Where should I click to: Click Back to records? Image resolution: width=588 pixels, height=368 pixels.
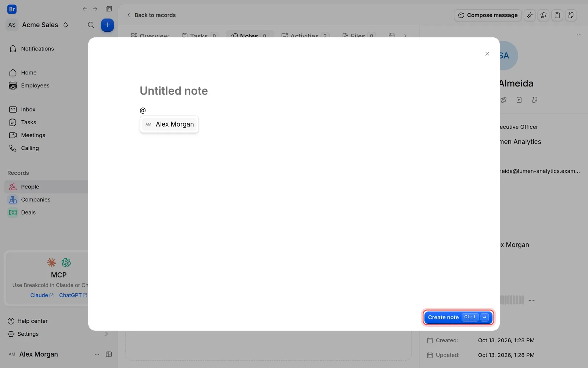(151, 15)
